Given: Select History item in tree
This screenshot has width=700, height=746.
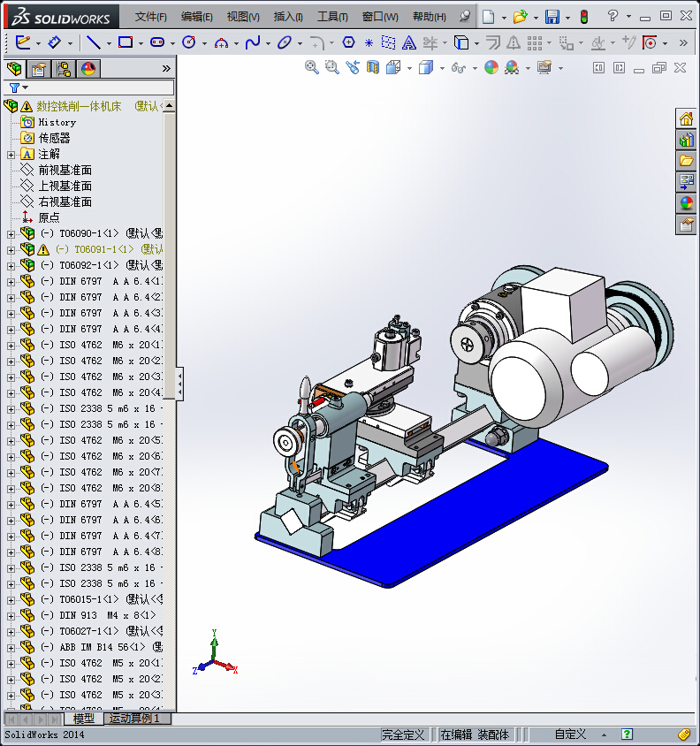Looking at the screenshot, I should point(57,122).
